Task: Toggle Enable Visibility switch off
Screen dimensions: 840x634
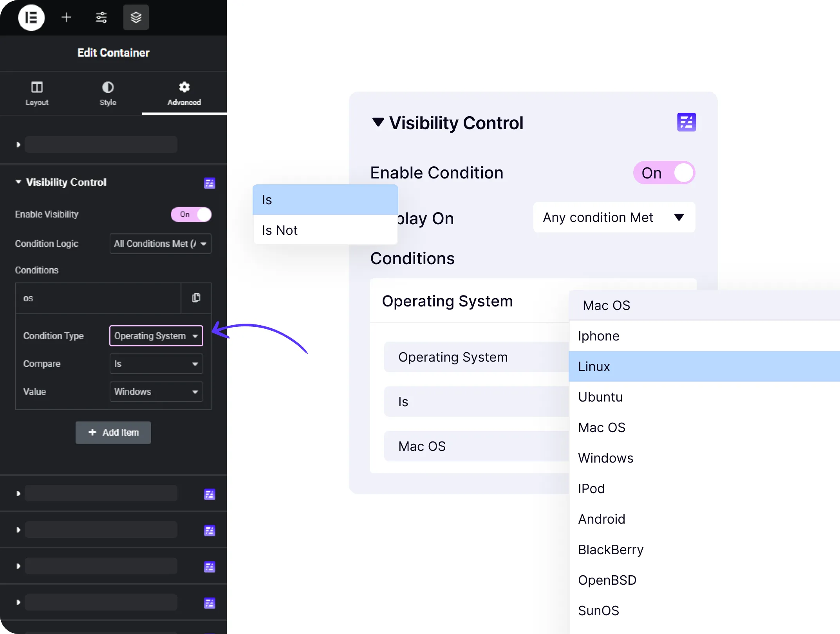Action: [x=191, y=214]
